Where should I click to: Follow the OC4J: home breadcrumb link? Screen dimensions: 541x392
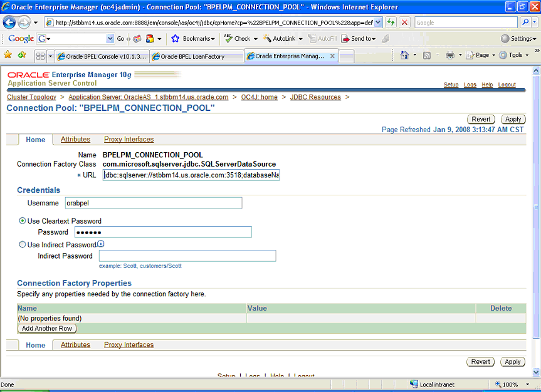click(259, 97)
